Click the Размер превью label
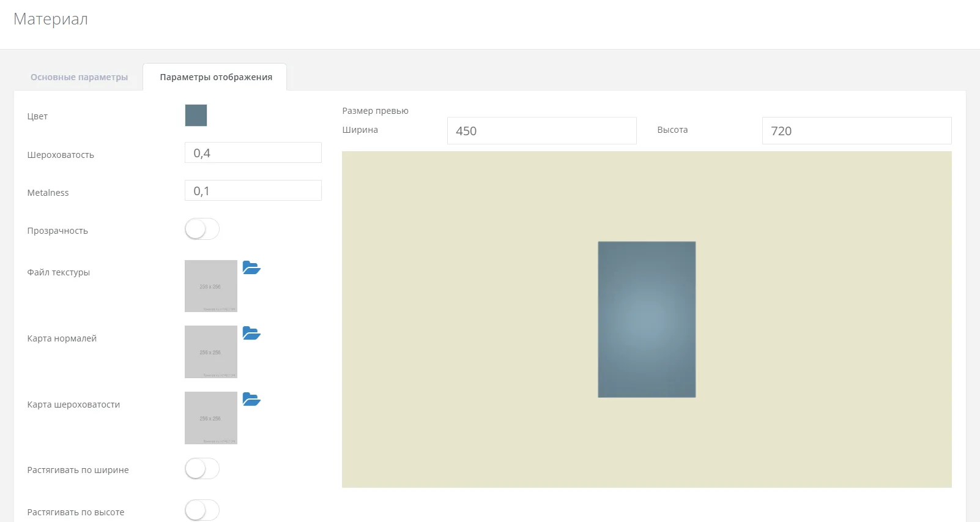 tap(375, 111)
